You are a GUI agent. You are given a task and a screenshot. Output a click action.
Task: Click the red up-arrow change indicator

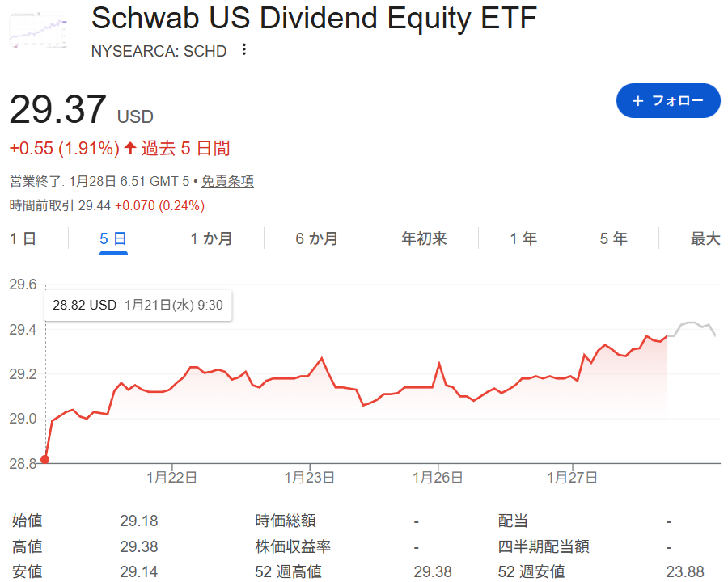point(129,148)
